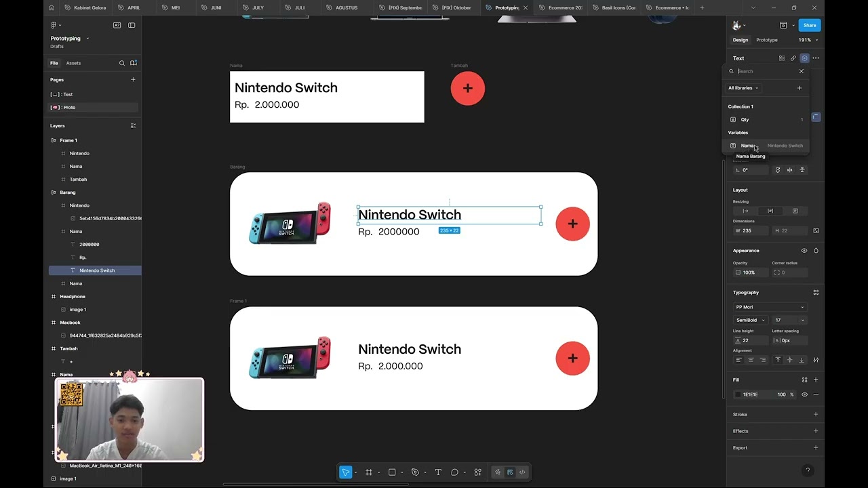Screen dimensions: 868x488
Task: Set vertical align middle
Action: [x=789, y=360]
